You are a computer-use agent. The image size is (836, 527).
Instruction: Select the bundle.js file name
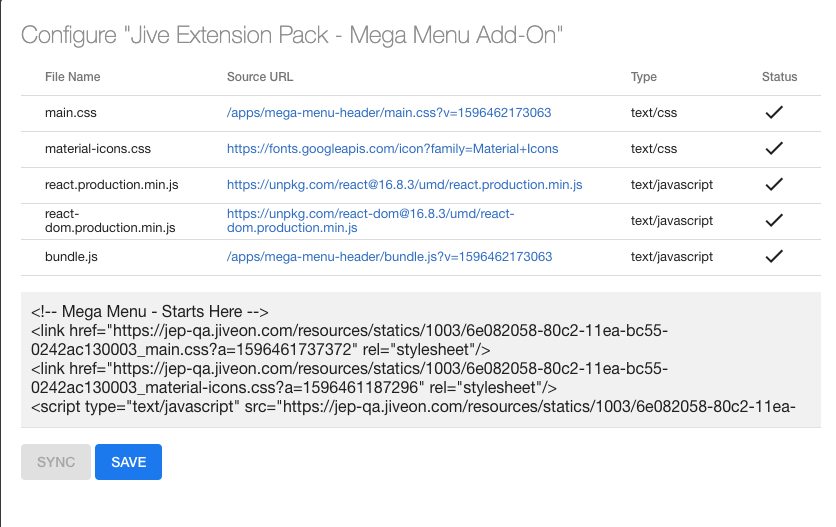(x=71, y=257)
